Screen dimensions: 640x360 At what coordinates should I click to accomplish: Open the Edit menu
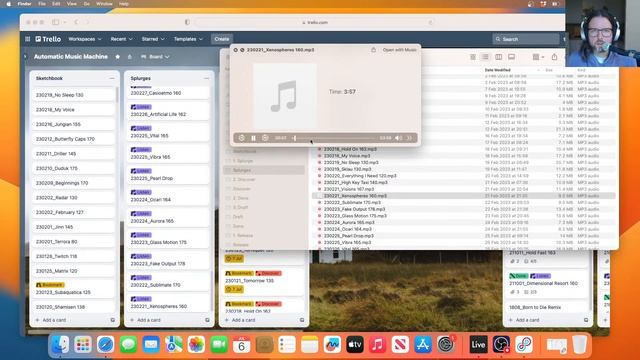tap(56, 4)
